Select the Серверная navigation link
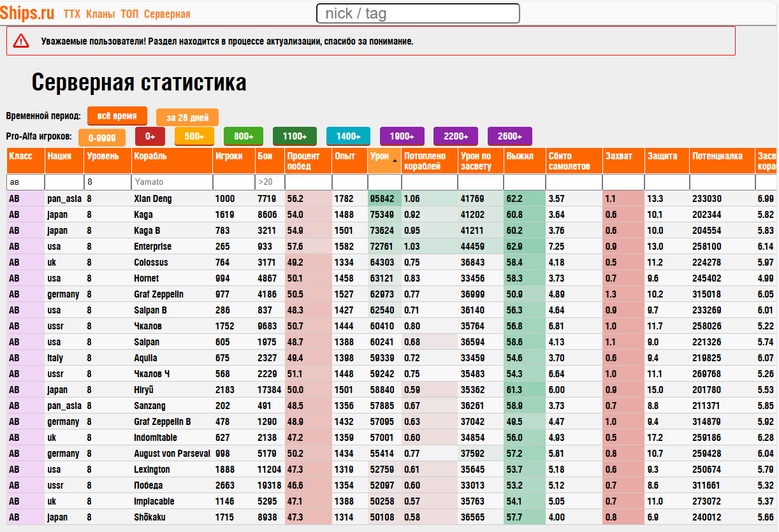Viewport: 779px width, 532px height. [167, 14]
